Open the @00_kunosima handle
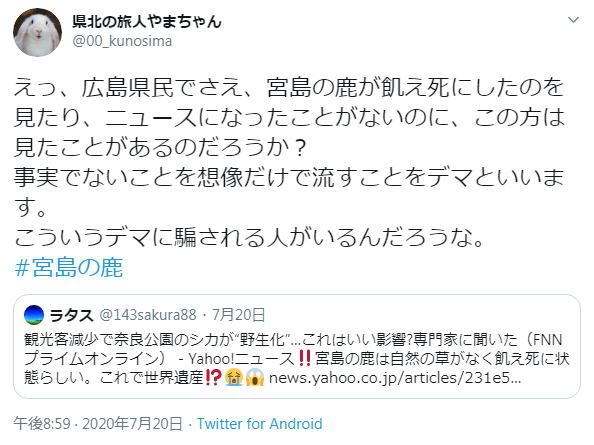This screenshot has height=445, width=594. [122, 41]
